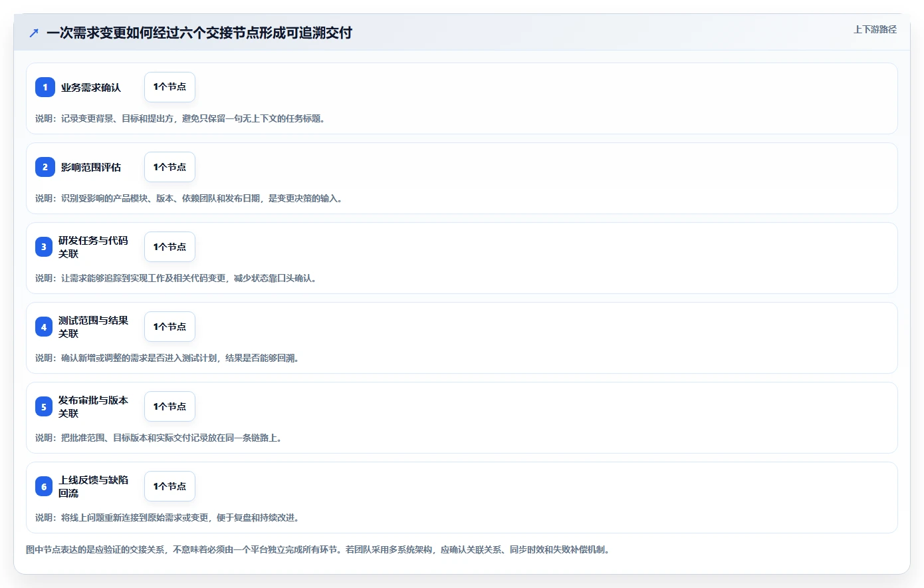924x588 pixels.
Task: Open 1个节点 for 上线反馈与缺陷回流
Action: point(170,486)
